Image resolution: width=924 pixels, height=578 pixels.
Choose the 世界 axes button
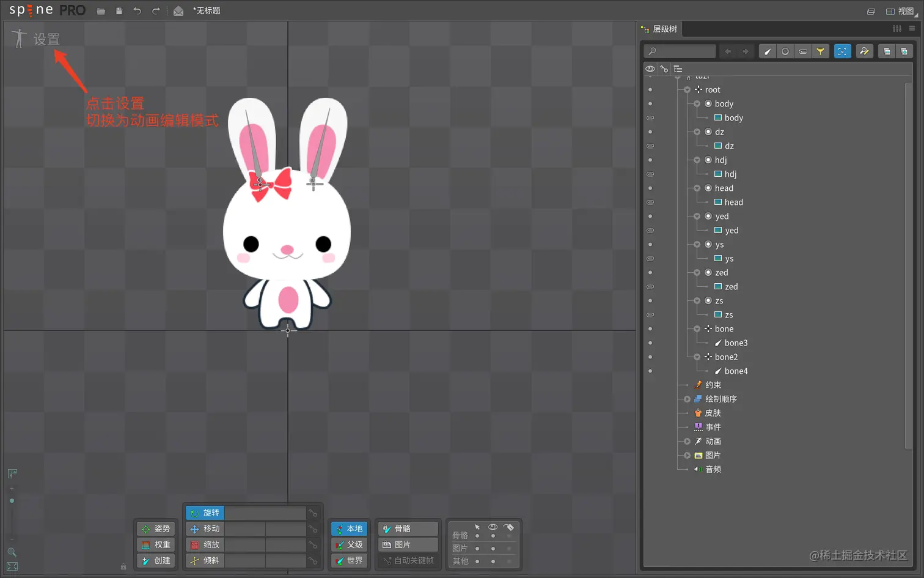pos(349,560)
